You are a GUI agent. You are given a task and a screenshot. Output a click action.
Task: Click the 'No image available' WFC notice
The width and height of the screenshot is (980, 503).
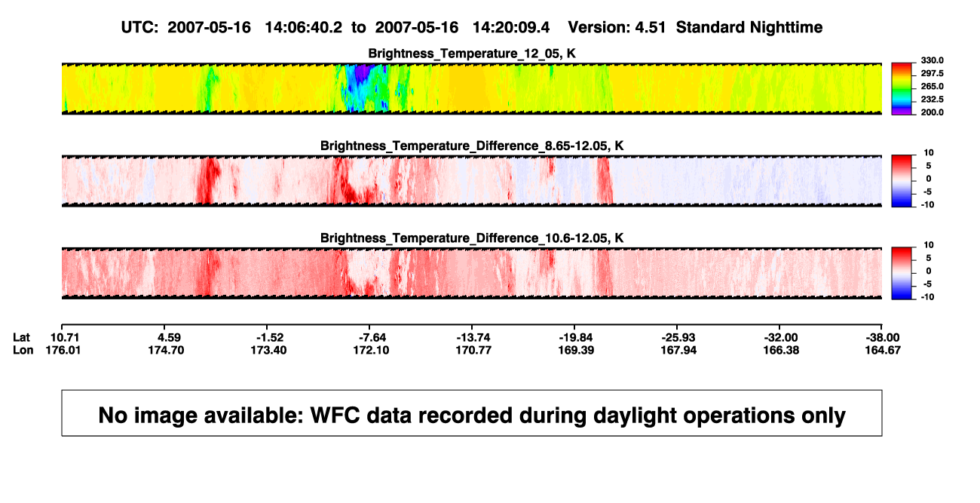click(472, 413)
